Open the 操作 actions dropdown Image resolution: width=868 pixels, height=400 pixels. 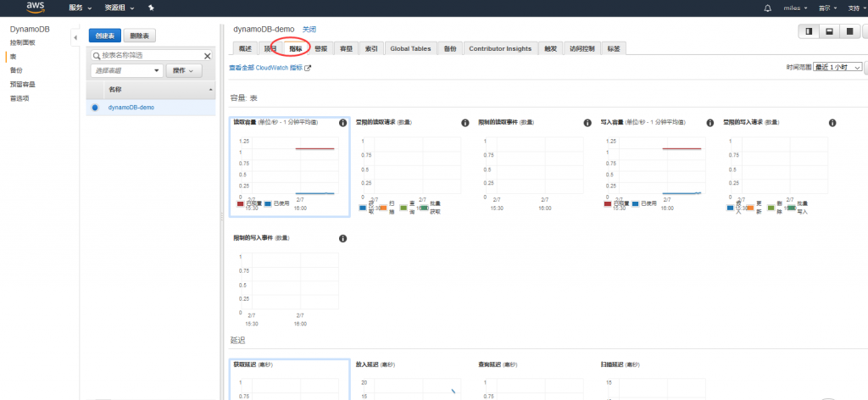(x=184, y=71)
